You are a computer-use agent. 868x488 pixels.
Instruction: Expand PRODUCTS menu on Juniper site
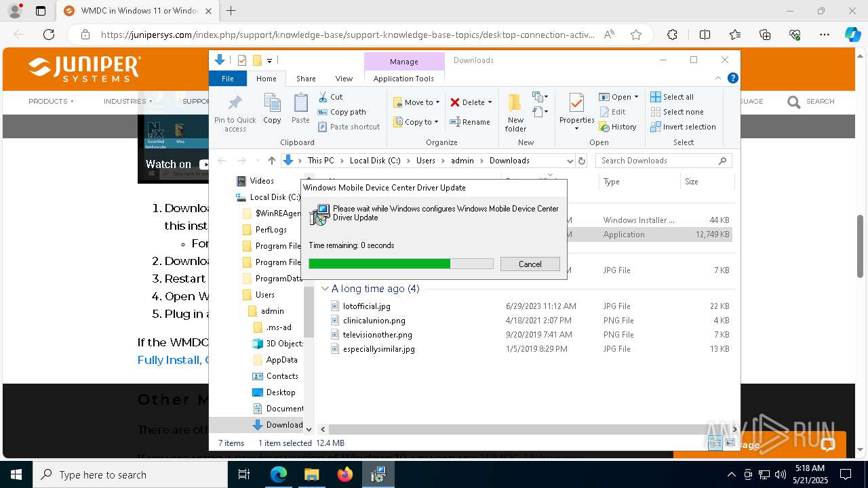click(51, 101)
